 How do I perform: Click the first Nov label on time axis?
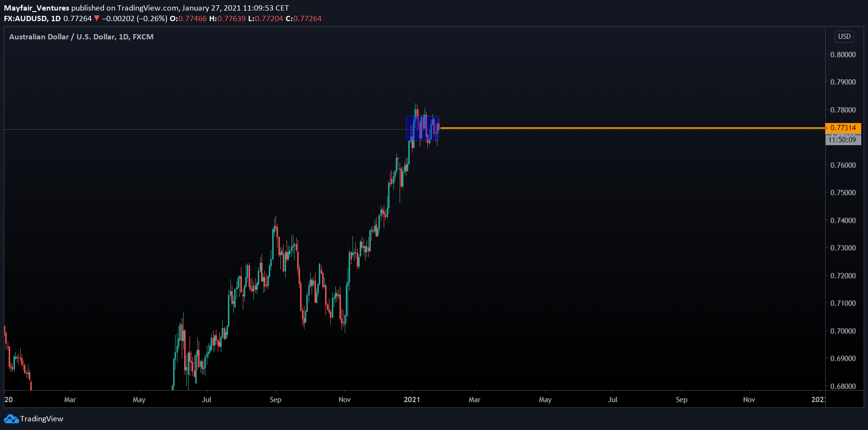(x=345, y=400)
